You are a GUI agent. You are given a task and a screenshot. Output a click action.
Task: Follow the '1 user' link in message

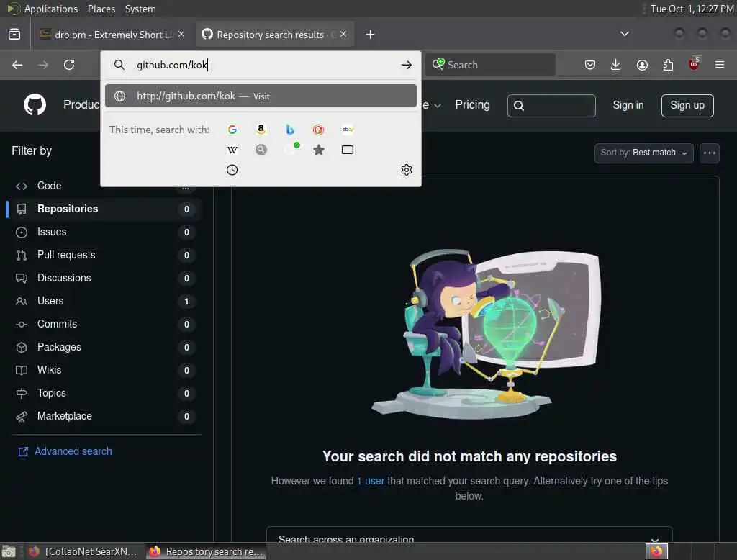click(371, 481)
